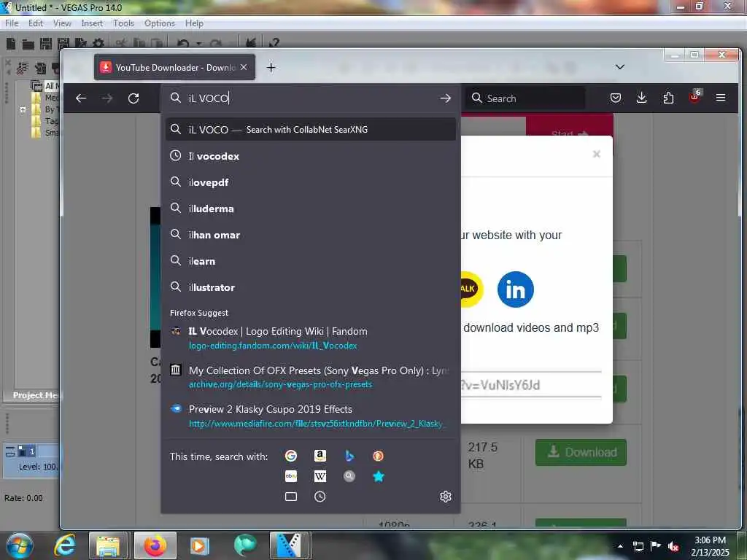Go forward one page in Firefox
This screenshot has width=747, height=560.
[x=107, y=98]
